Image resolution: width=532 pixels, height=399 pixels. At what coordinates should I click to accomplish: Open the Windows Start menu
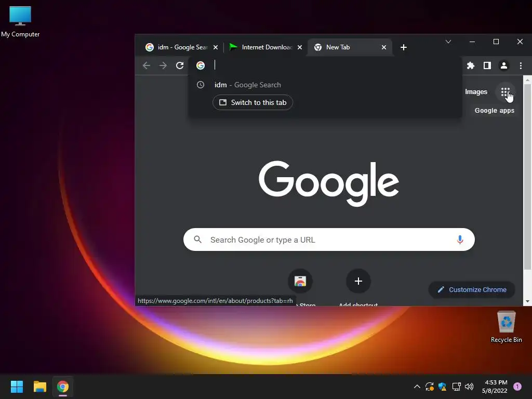pyautogui.click(x=17, y=387)
